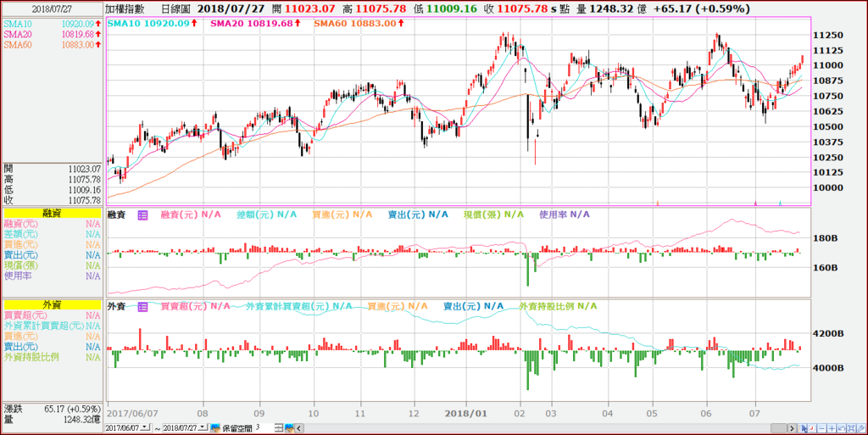Image resolution: width=868 pixels, height=435 pixels.
Task: Click the cyan SMA10 10920.09 chart legend
Action: coord(153,23)
